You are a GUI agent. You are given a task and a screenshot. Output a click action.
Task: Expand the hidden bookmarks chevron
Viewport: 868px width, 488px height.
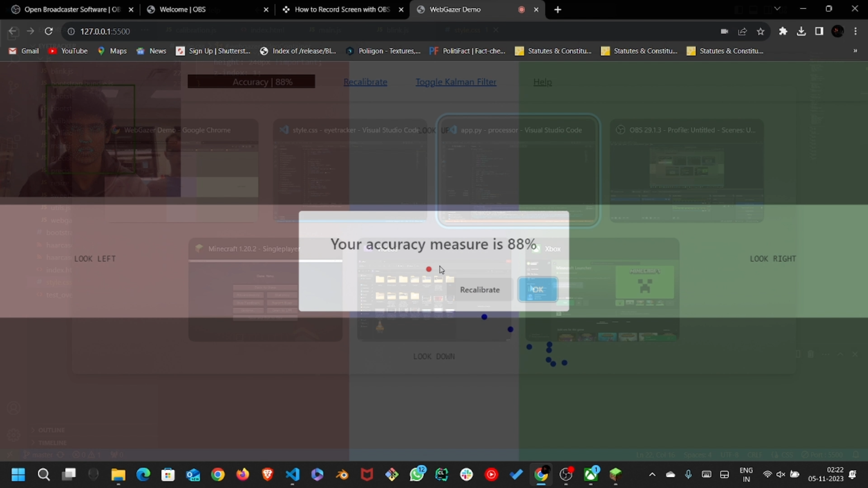point(855,51)
